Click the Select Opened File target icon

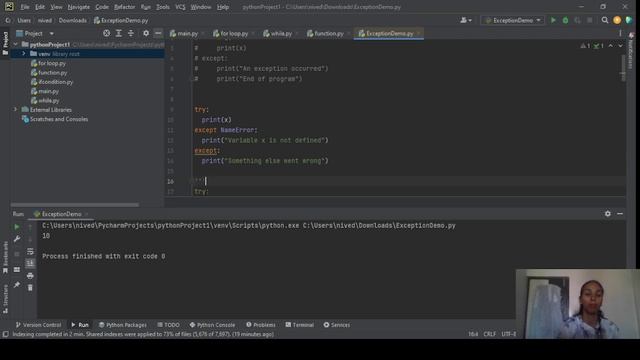coord(106,33)
